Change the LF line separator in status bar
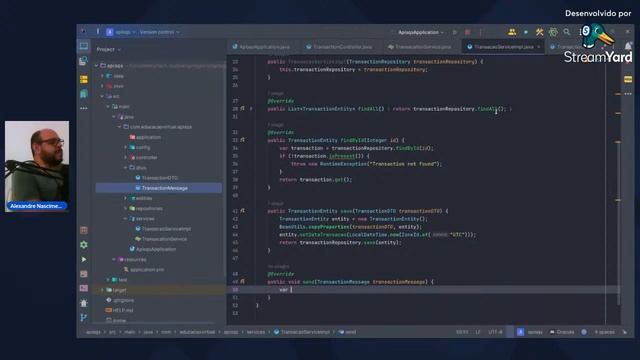The image size is (640, 360). click(x=478, y=332)
